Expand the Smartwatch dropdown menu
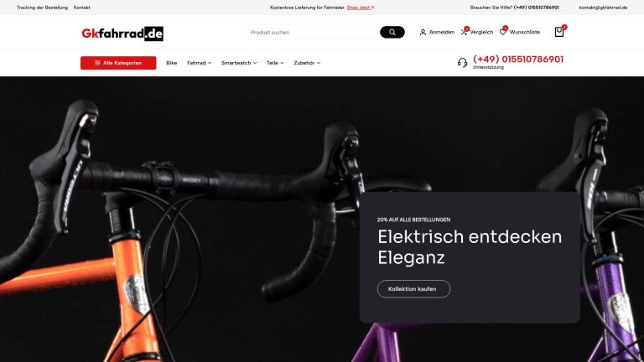The height and width of the screenshot is (362, 644). point(239,63)
